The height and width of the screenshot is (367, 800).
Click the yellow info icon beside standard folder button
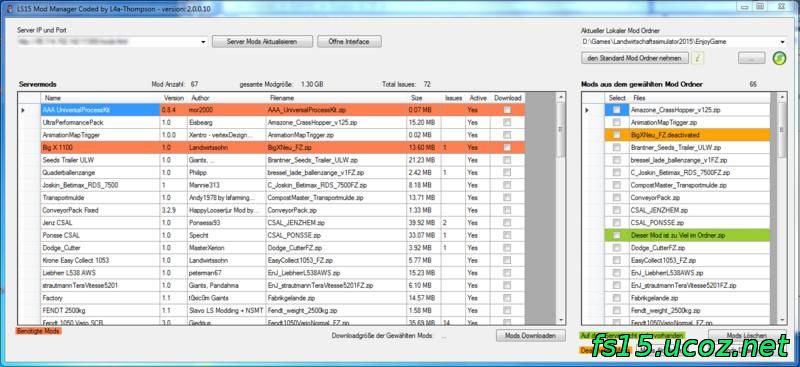tap(697, 58)
